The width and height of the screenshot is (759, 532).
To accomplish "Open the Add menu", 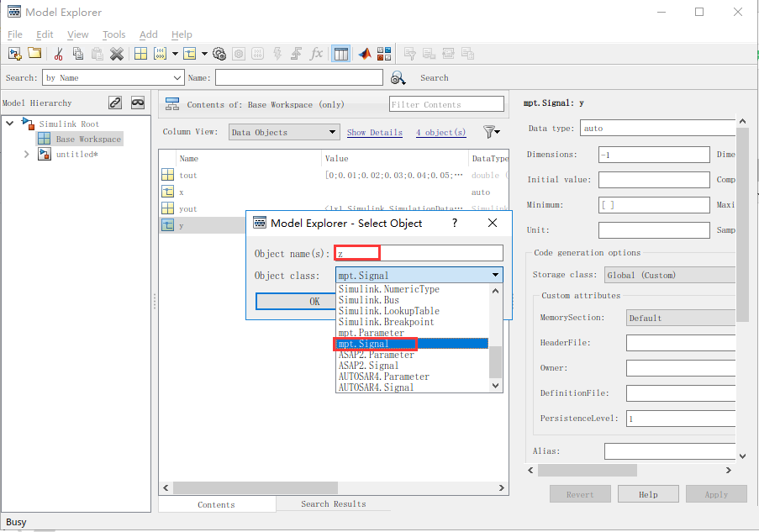I will click(149, 34).
